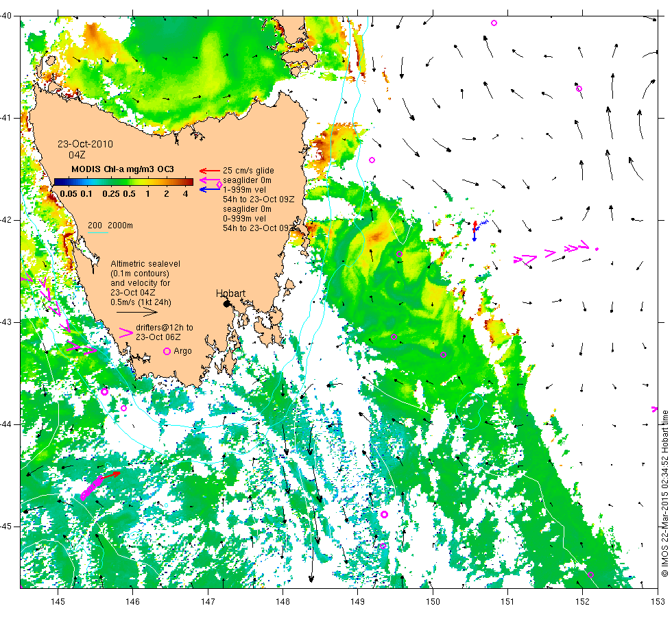Click the dark blue low end of the color bar
Viewport: 672px width, 617px height.
coord(58,182)
